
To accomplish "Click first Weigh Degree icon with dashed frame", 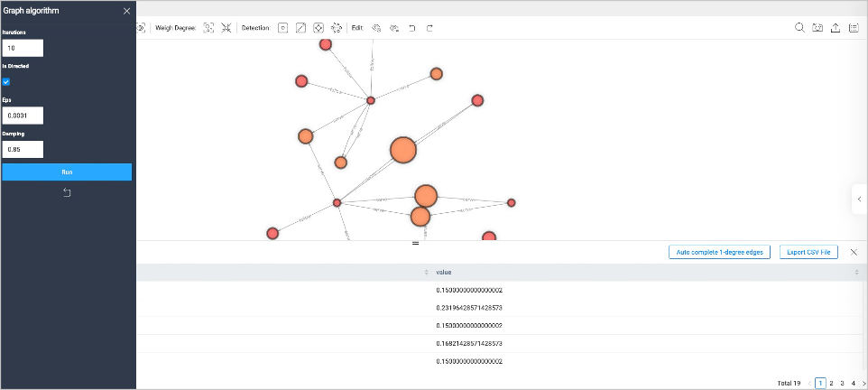I will pos(208,28).
